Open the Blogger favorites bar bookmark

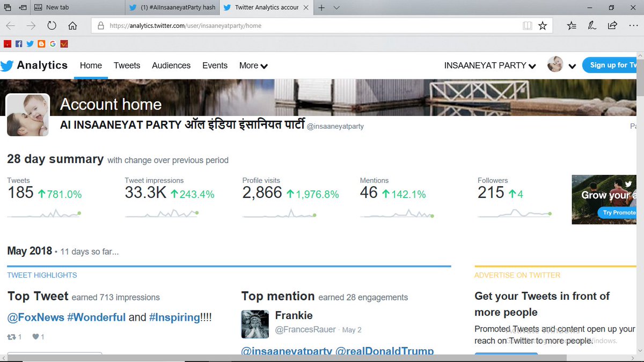pyautogui.click(x=41, y=44)
